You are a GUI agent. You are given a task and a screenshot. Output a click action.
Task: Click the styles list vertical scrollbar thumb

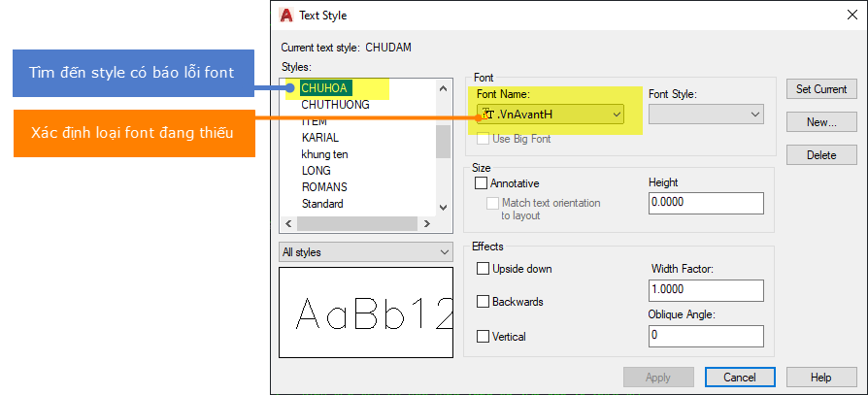click(443, 142)
